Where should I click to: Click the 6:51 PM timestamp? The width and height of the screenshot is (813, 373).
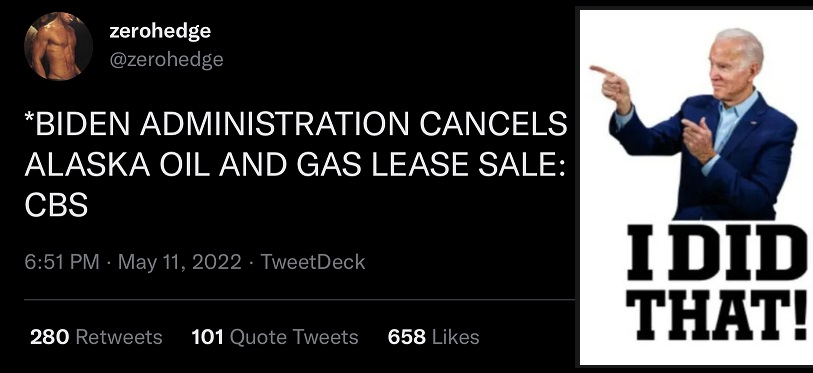point(62,262)
